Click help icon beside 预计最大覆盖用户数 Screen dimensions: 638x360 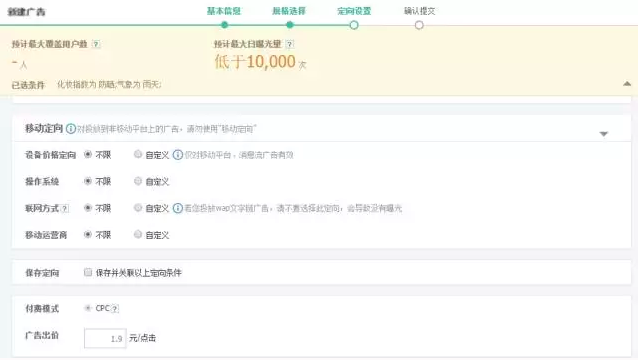click(96, 44)
